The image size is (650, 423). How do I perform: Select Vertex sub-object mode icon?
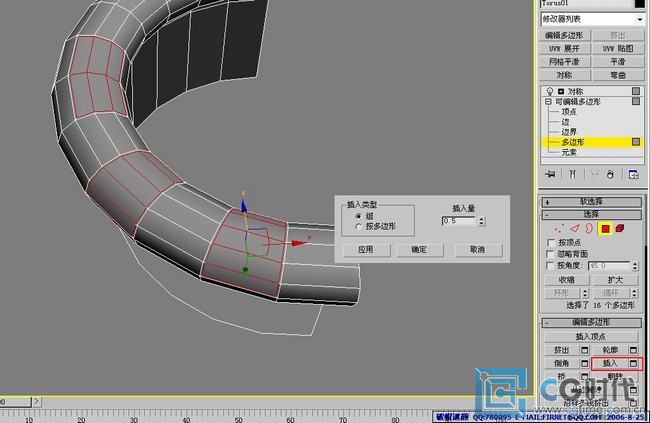click(559, 229)
